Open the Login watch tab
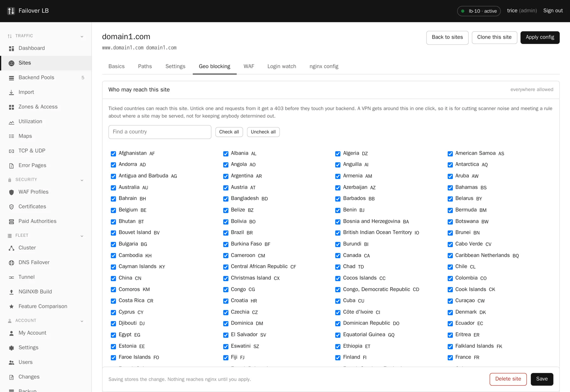Viewport: 570px width, 392px height. click(x=282, y=66)
